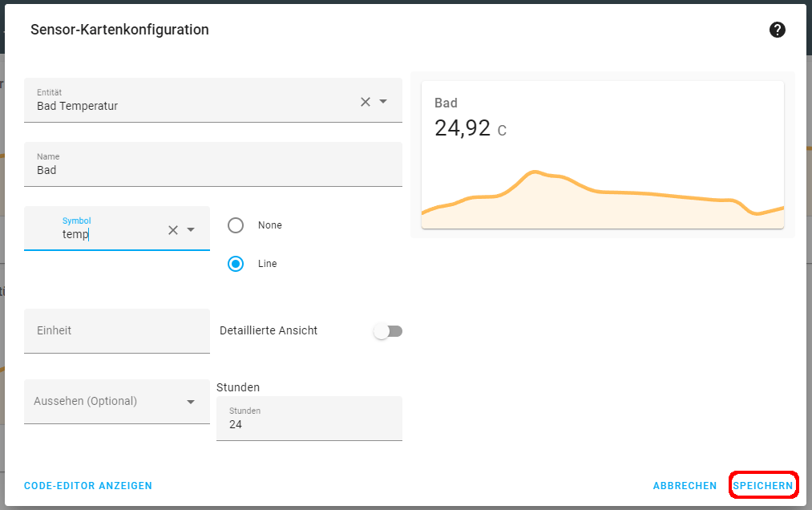Toggle the Detaillierte Ansicht switch
The image size is (812, 510).
click(x=389, y=331)
